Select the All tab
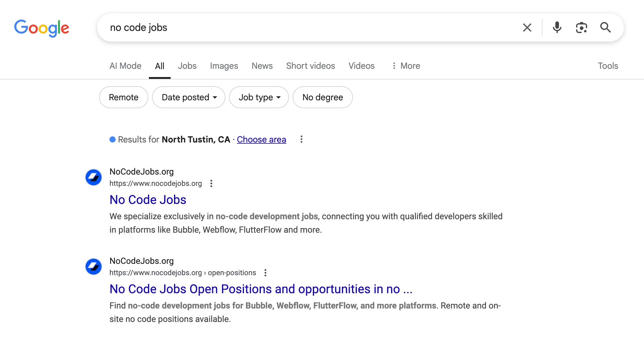Screen dimensions: 644x340 [160, 66]
